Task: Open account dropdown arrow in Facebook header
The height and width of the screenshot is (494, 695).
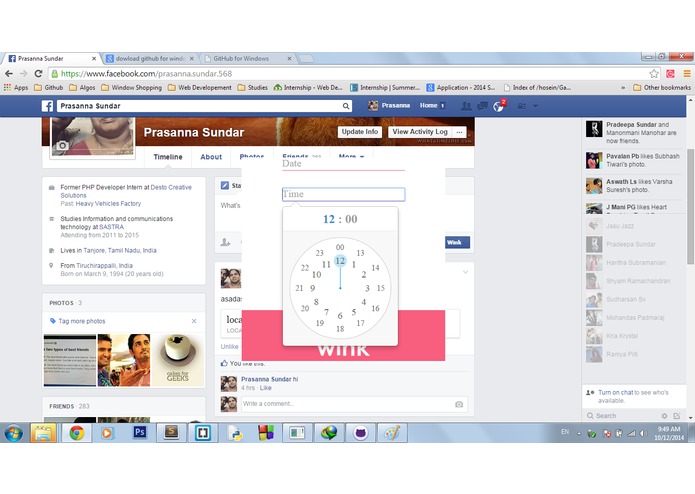Action: tap(535, 106)
